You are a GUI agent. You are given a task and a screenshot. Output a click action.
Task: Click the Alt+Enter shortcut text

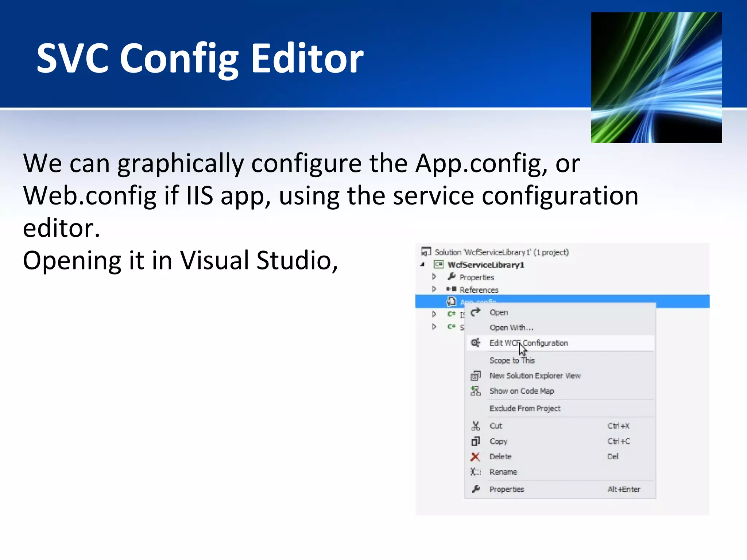point(624,489)
